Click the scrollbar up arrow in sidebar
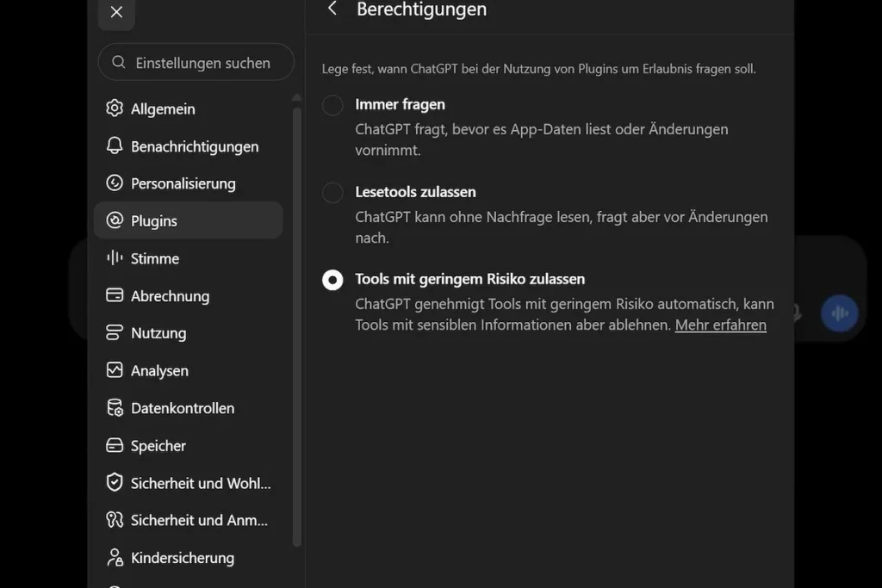Image resolution: width=882 pixels, height=588 pixels. 297,98
